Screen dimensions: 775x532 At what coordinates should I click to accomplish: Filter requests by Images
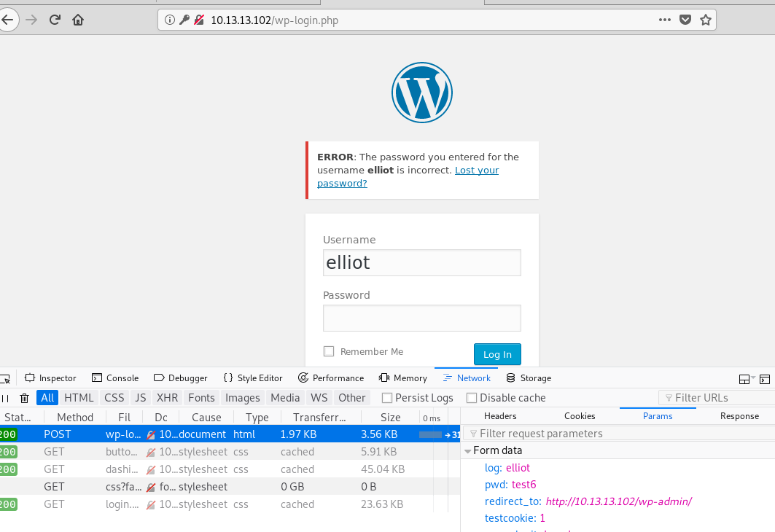(242, 398)
